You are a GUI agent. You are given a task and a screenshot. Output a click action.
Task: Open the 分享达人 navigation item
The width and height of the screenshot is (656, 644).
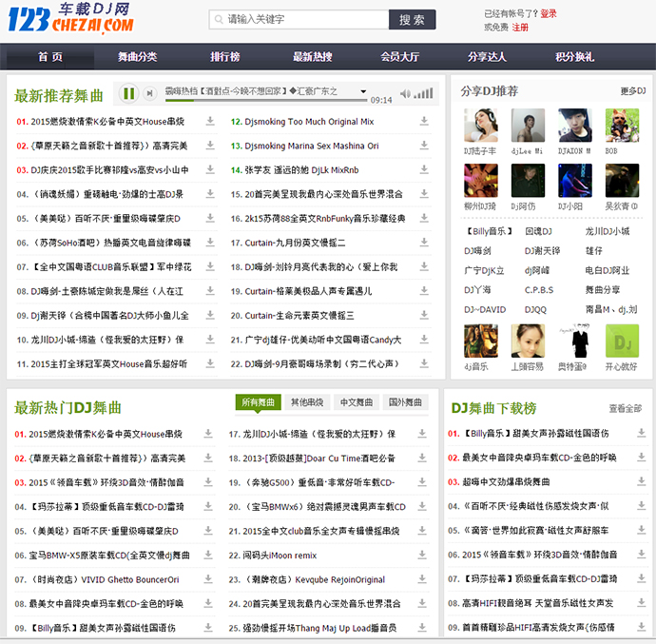click(487, 56)
